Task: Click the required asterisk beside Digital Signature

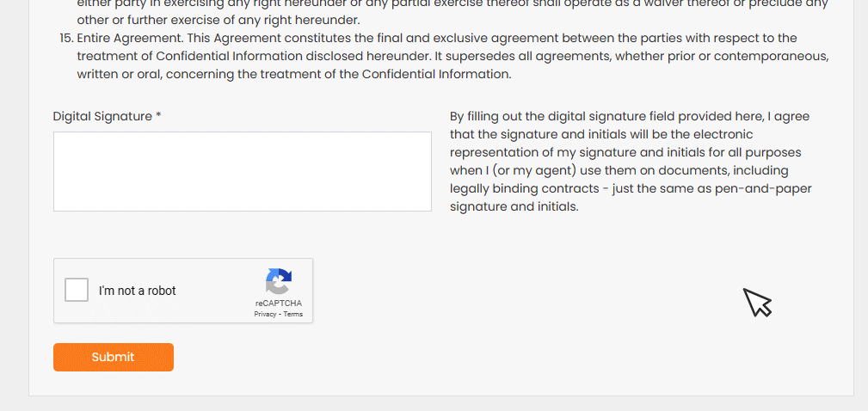Action: point(158,116)
